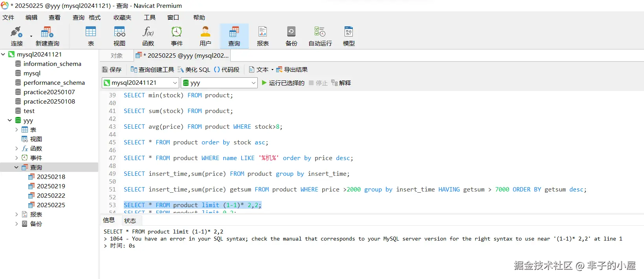Expand the 函数 functions node
This screenshot has height=279, width=644.
click(x=17, y=148)
